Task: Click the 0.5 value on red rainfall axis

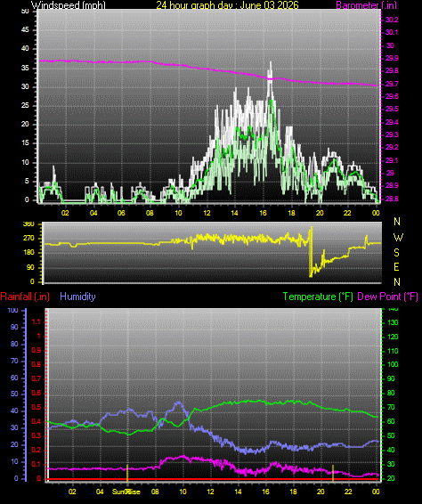Action: pos(37,408)
